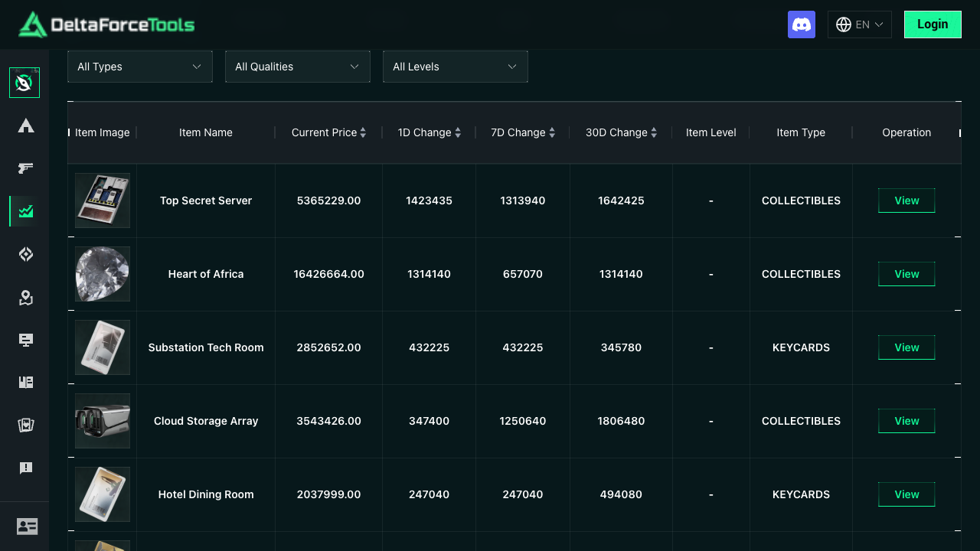Click the Hotel Dining Room keycard image

[x=103, y=494]
